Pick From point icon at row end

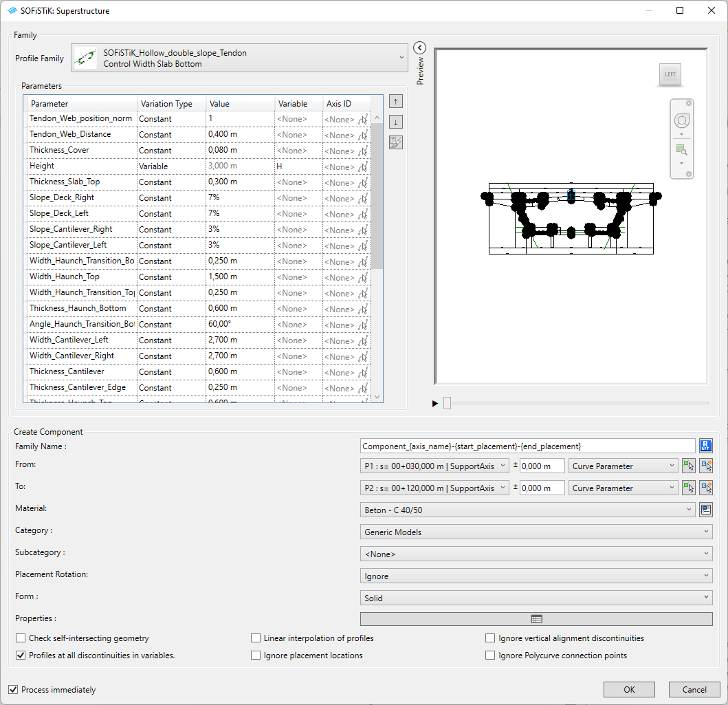pos(706,466)
